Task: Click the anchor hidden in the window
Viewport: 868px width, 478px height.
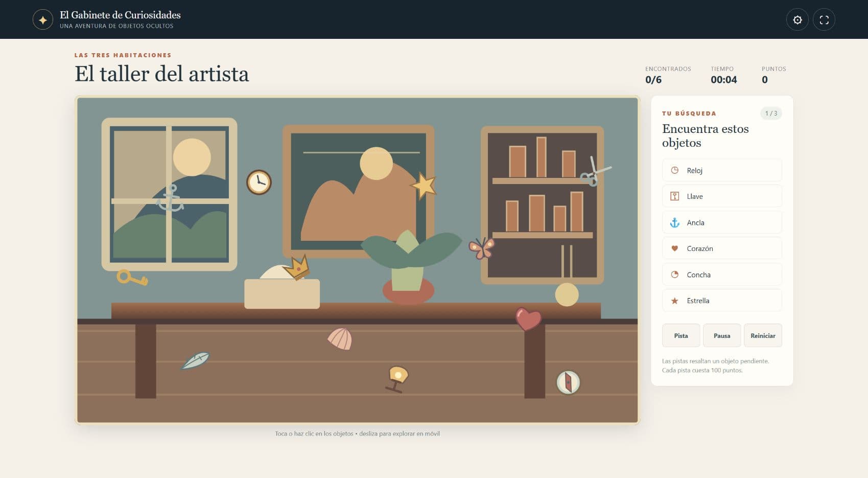Action: click(x=170, y=198)
